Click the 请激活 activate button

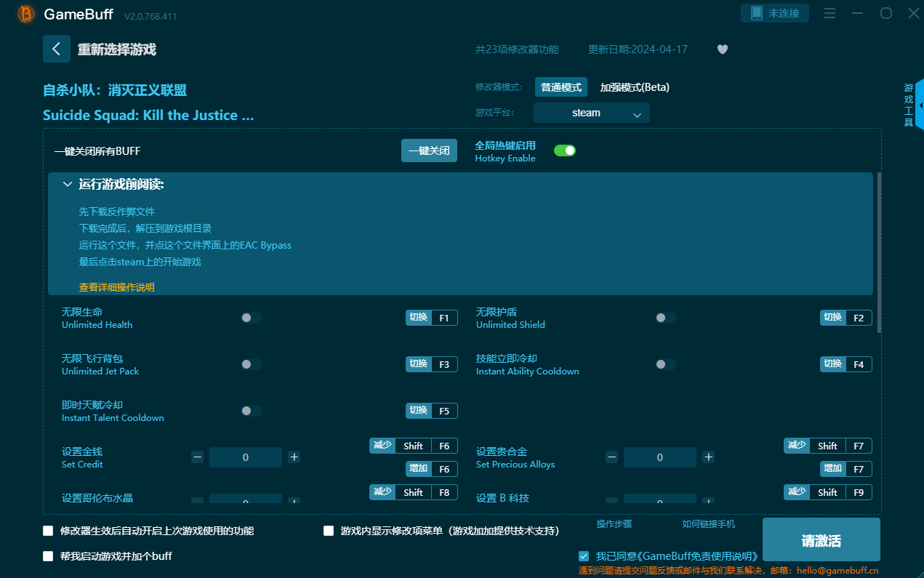click(821, 540)
